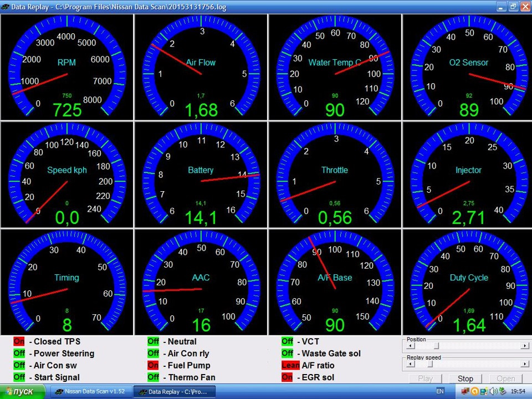Click the Air Con rly Off indicator
Viewport: 532px width, 399px height.
click(x=153, y=353)
